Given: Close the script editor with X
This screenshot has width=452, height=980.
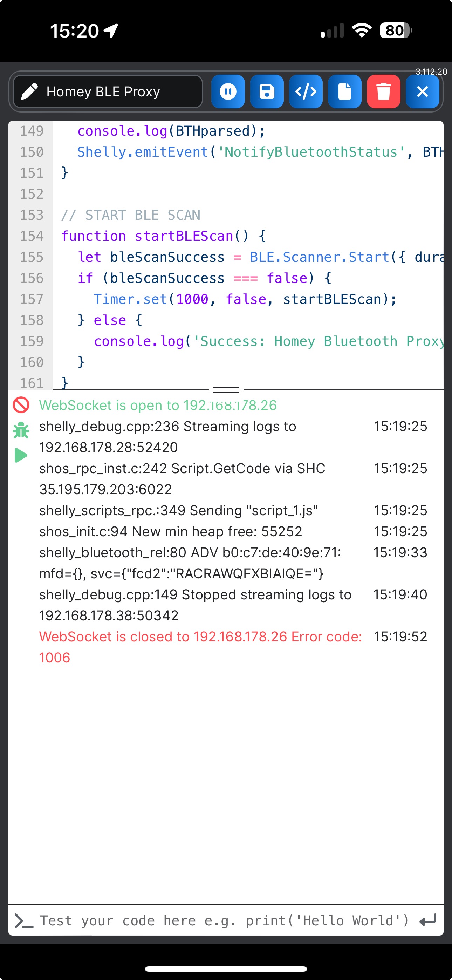Looking at the screenshot, I should coord(422,92).
